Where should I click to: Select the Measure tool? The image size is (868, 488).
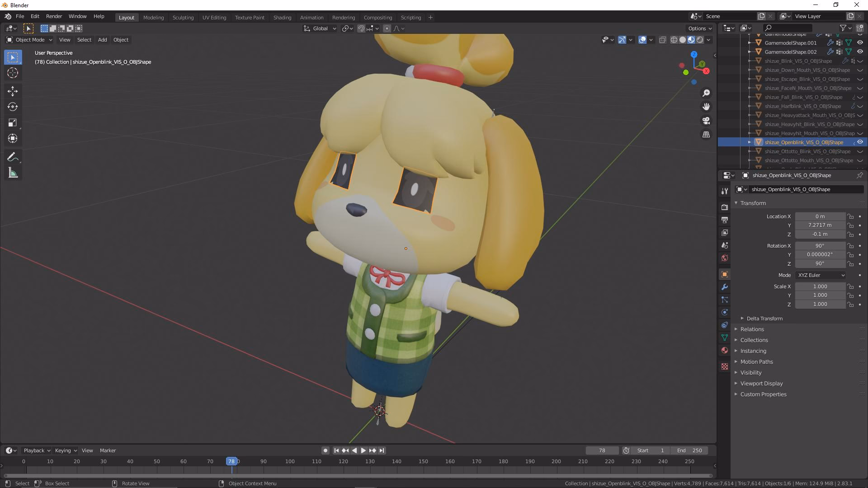(x=13, y=173)
